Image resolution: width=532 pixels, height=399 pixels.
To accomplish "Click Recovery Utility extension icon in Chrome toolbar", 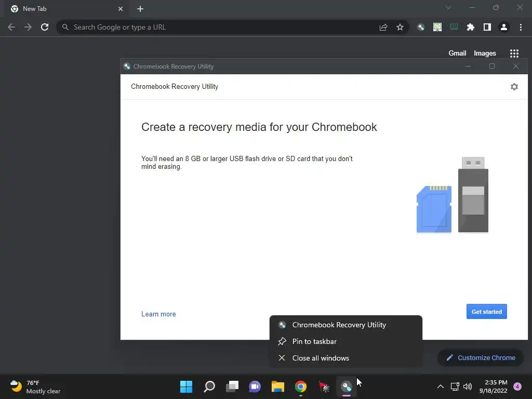I will tap(421, 27).
